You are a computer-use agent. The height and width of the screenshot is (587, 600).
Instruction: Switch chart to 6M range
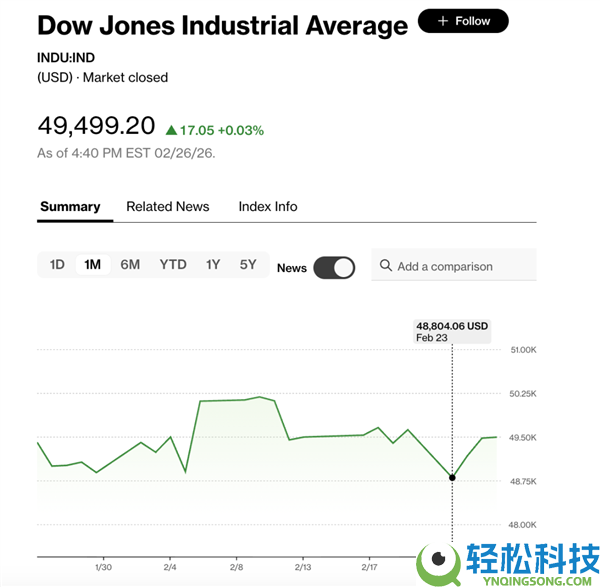click(x=130, y=265)
